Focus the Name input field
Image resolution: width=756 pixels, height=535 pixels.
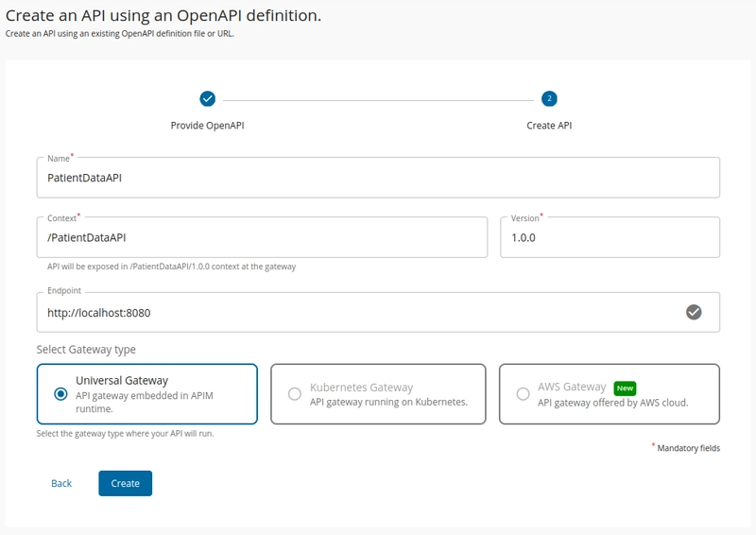(x=378, y=178)
